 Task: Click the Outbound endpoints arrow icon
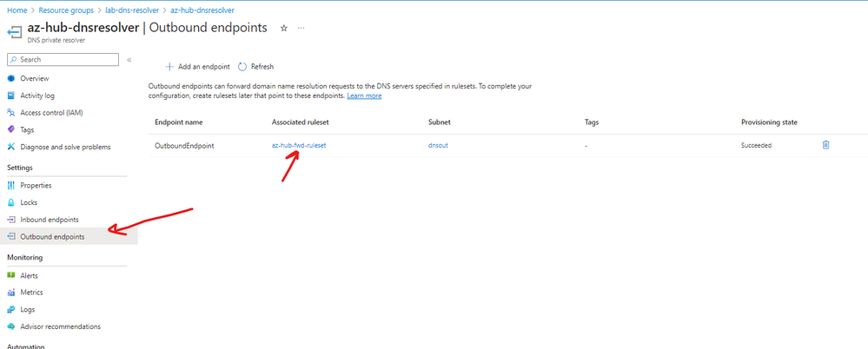(11, 237)
